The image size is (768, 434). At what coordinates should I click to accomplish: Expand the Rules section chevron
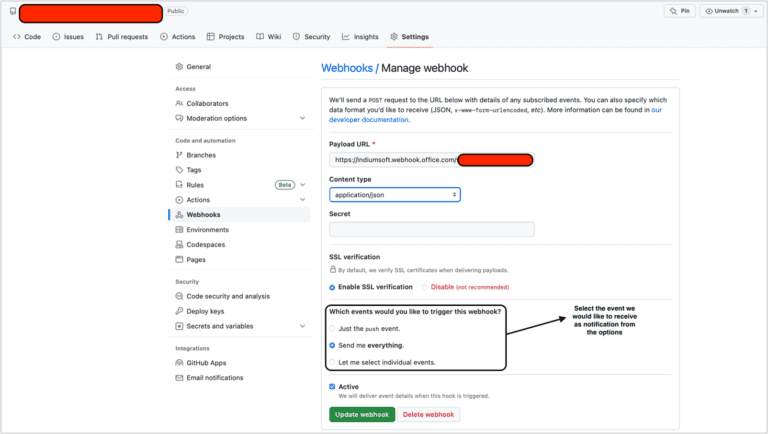[303, 185]
